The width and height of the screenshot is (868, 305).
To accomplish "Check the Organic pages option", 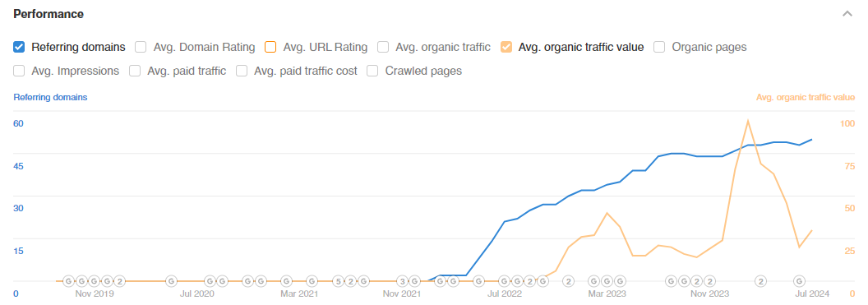I will (x=659, y=47).
